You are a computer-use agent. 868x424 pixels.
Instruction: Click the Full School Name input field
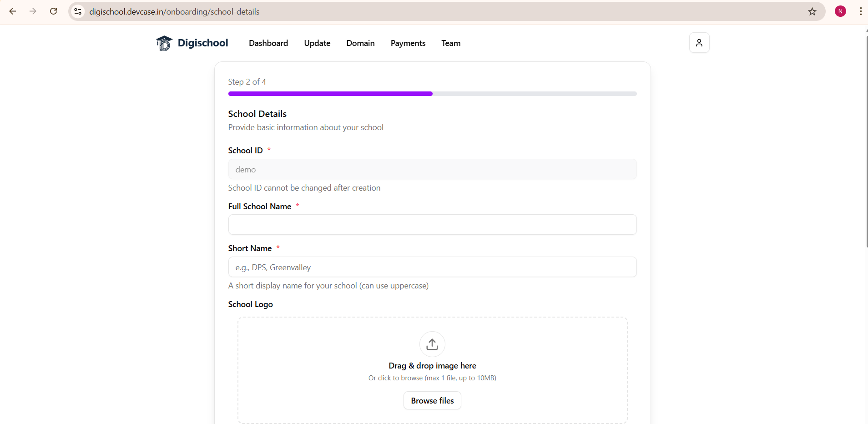[x=432, y=224]
